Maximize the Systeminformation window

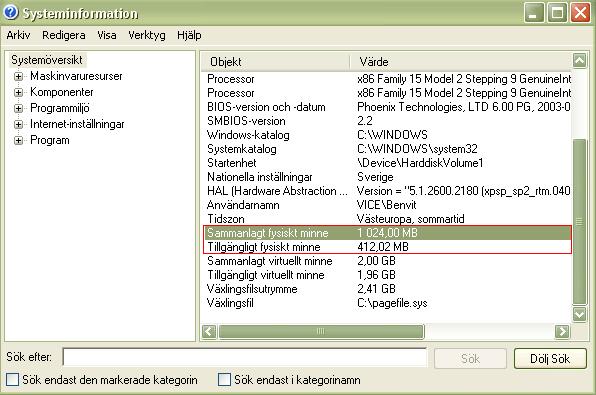pyautogui.click(x=557, y=13)
